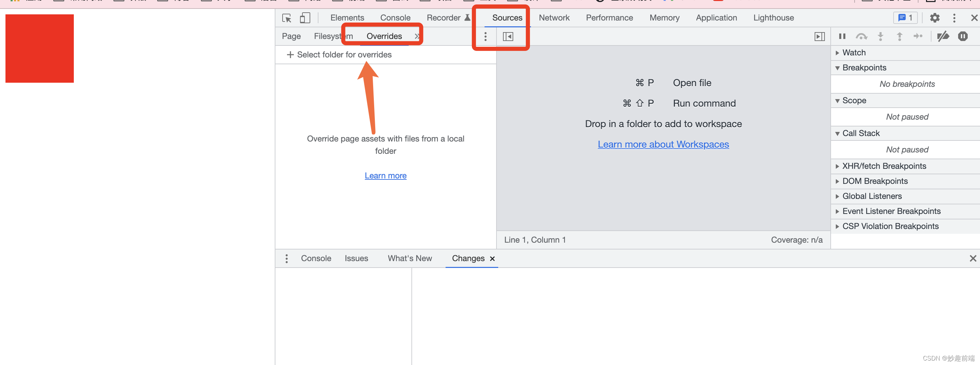Open Learn more about Workspaces link

coord(663,145)
